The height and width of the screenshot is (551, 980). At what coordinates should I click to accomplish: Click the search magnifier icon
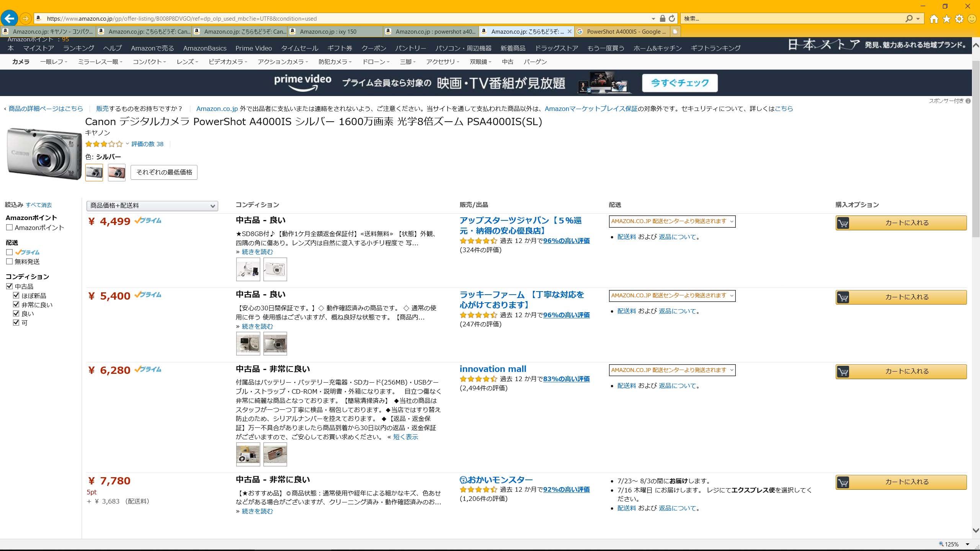point(909,18)
